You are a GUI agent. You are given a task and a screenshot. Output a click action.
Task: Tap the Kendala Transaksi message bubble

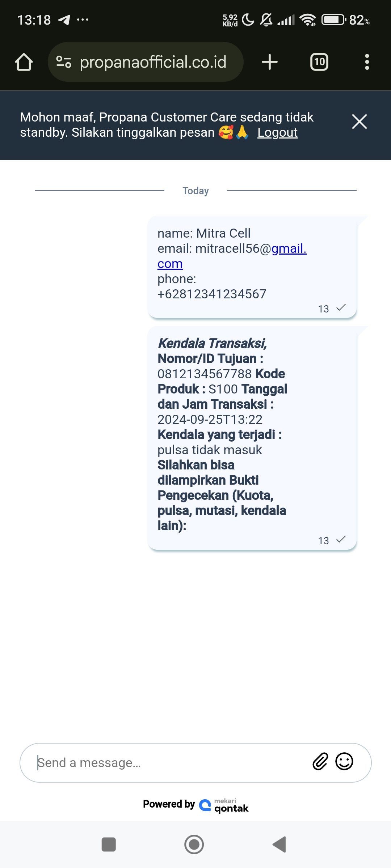[x=252, y=438]
